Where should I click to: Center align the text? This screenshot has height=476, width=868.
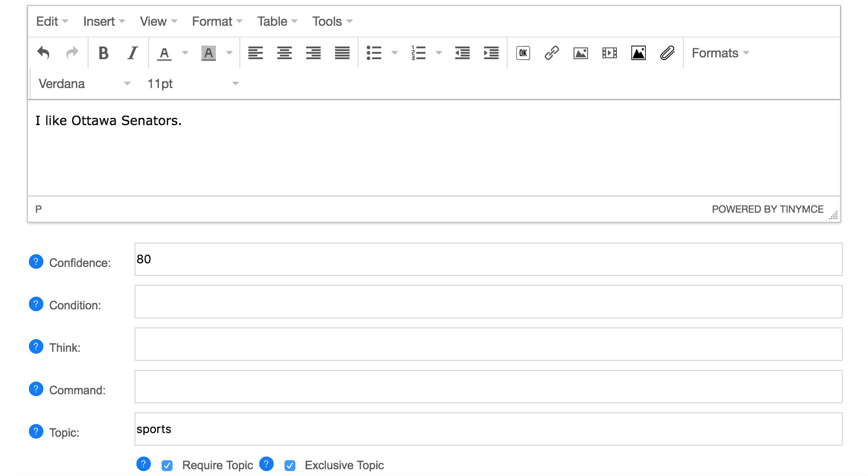pyautogui.click(x=284, y=53)
